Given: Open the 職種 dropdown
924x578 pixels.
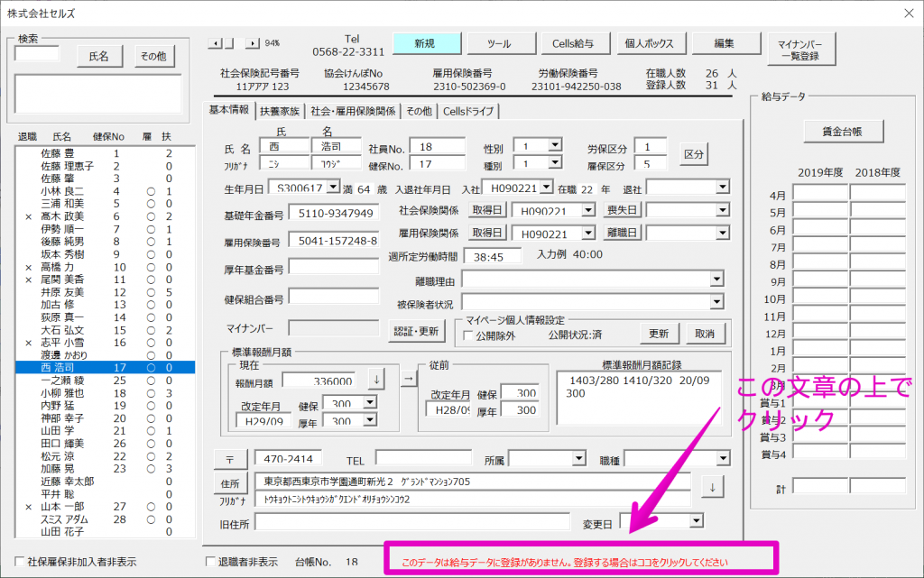Looking at the screenshot, I should point(723,458).
